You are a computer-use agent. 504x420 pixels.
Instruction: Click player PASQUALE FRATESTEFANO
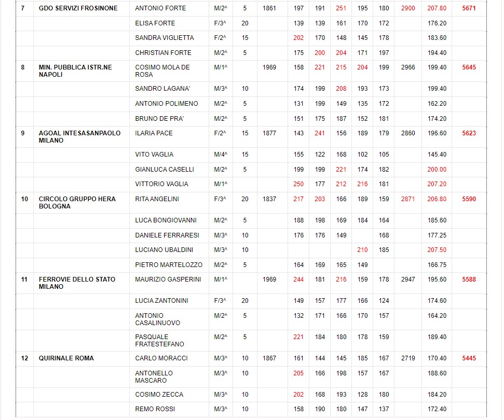point(159,340)
